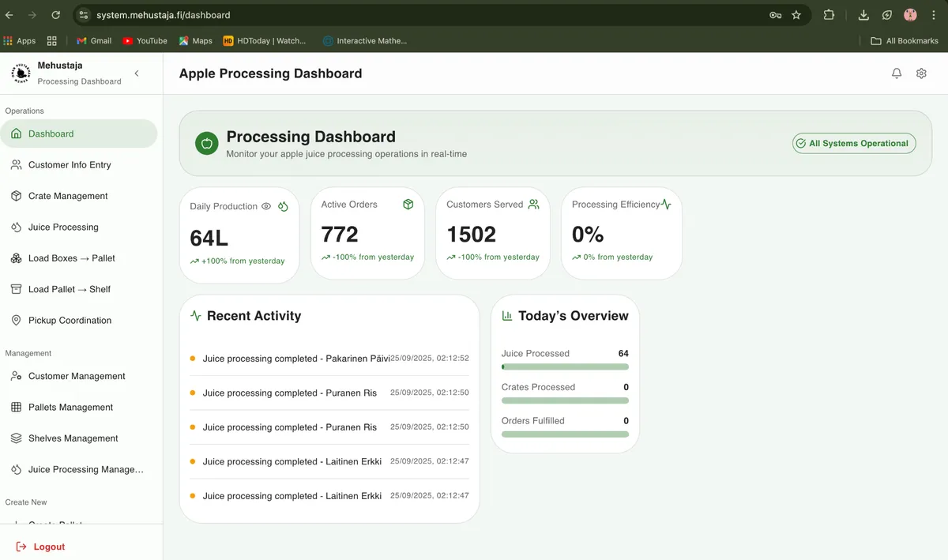Image resolution: width=948 pixels, height=560 pixels.
Task: Click the Orders Fulfilled progress bar
Action: click(x=565, y=434)
